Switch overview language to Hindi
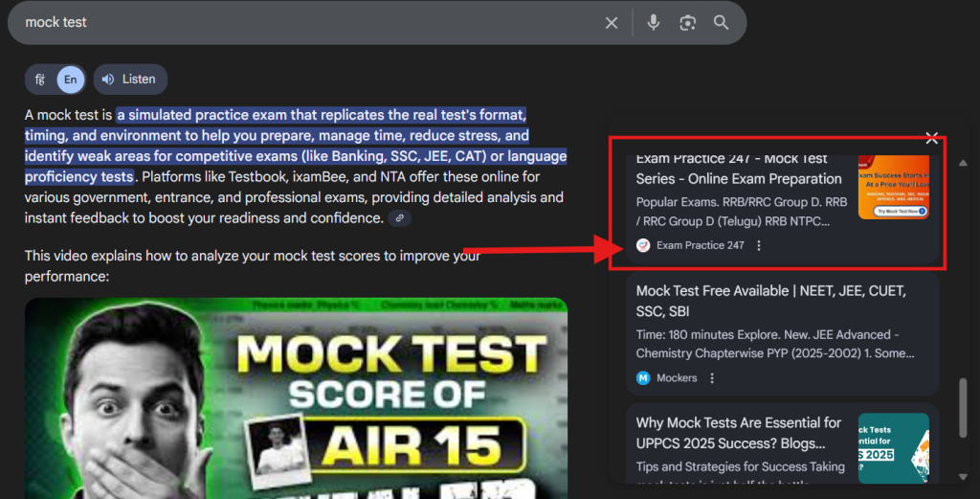 [39, 79]
